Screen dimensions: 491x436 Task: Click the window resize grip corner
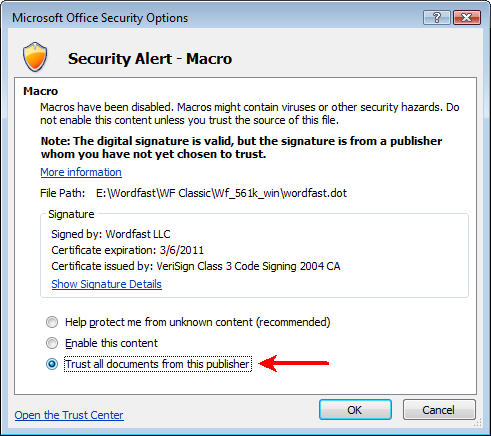click(x=477, y=423)
